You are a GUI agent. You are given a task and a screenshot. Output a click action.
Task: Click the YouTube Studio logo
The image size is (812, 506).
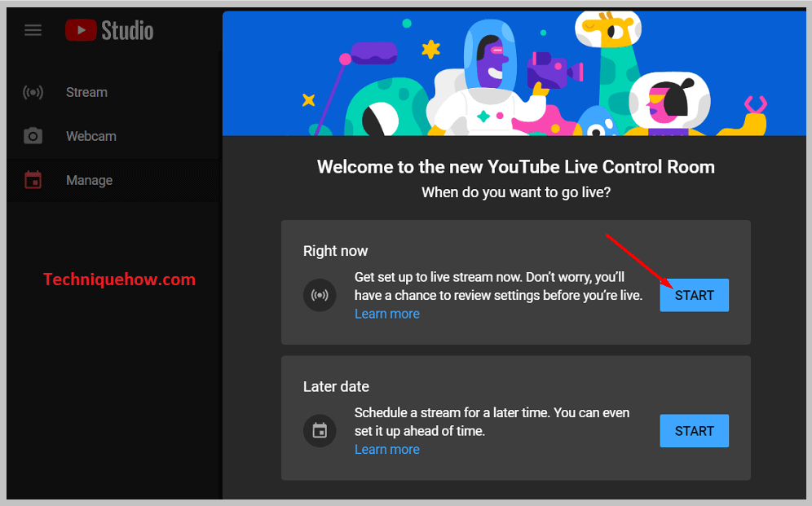coord(109,30)
